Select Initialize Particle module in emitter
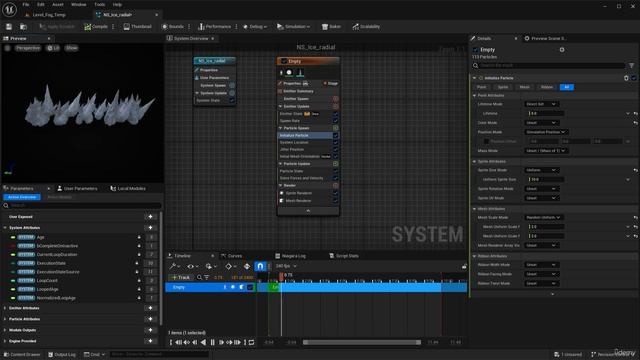Screen dimensions: 640x360 coord(305,135)
